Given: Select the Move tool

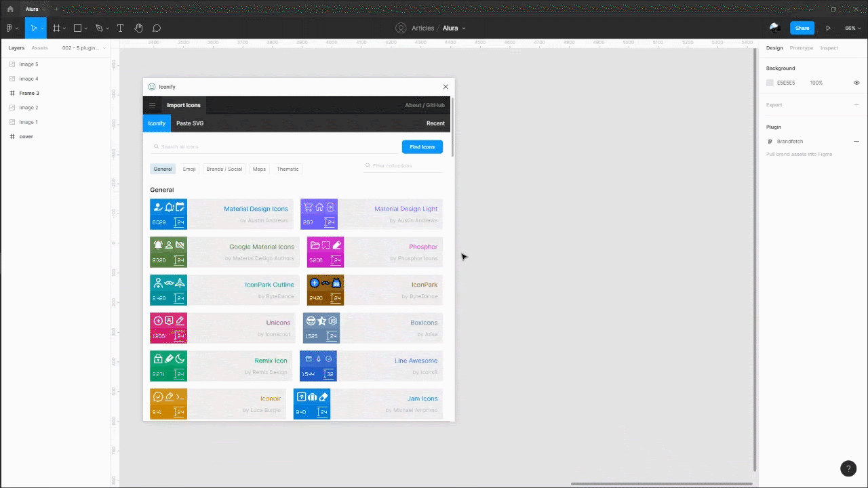Looking at the screenshot, I should pyautogui.click(x=33, y=28).
